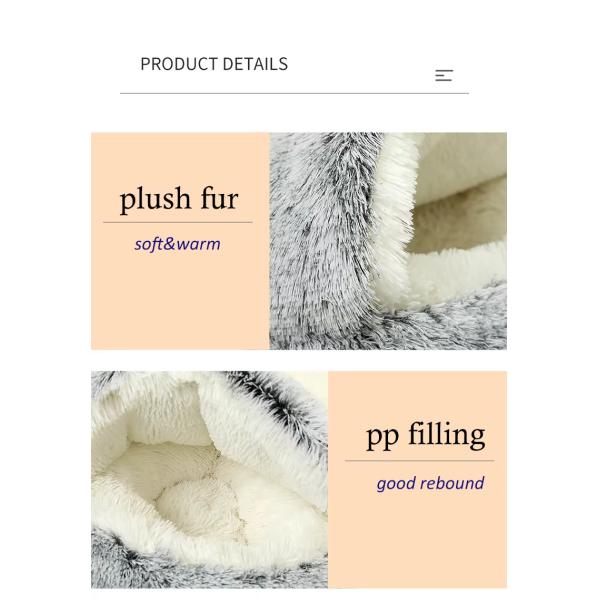Click the PRODUCT DETAILS heading
This screenshot has width=600, height=600.
tap(214, 64)
